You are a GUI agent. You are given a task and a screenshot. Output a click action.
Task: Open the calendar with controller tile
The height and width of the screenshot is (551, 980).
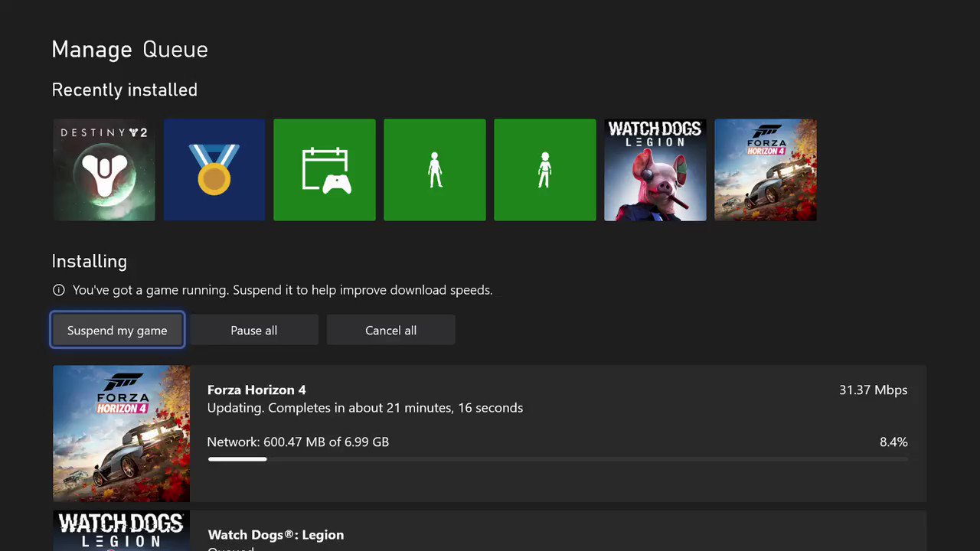[325, 170]
